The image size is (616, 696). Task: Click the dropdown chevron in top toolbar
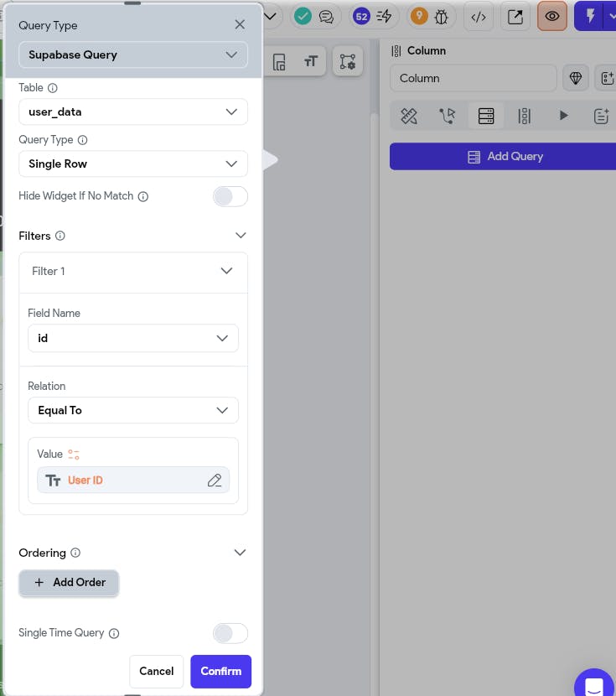[270, 17]
